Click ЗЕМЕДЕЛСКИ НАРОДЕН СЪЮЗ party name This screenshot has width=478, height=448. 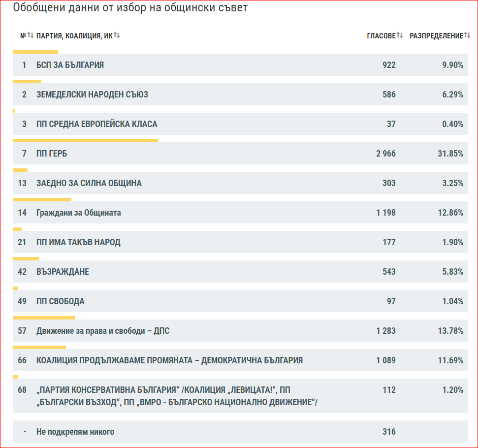pos(92,95)
